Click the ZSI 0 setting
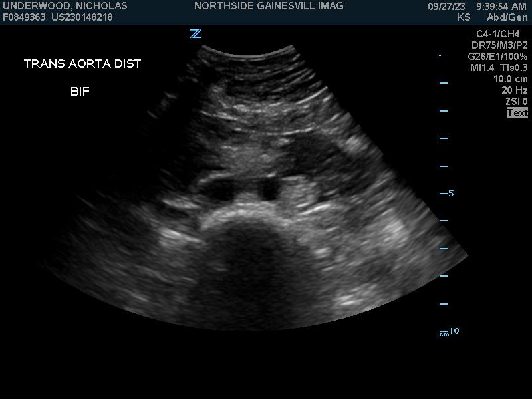The width and height of the screenshot is (532, 399). click(516, 102)
